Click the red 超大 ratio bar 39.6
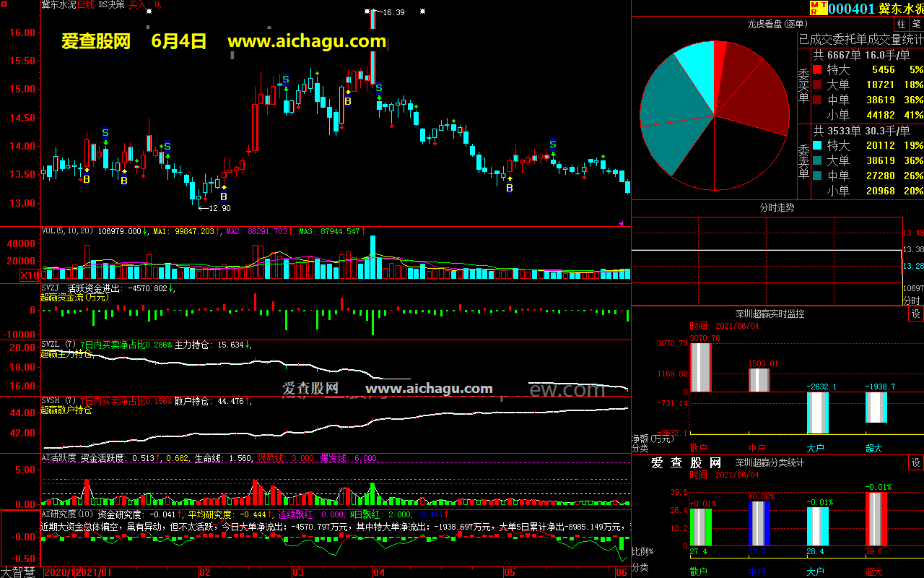The width and height of the screenshot is (924, 578). point(876,519)
